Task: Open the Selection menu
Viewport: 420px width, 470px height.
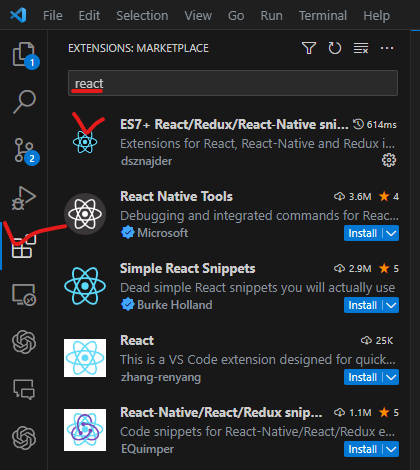Action: coord(142,16)
